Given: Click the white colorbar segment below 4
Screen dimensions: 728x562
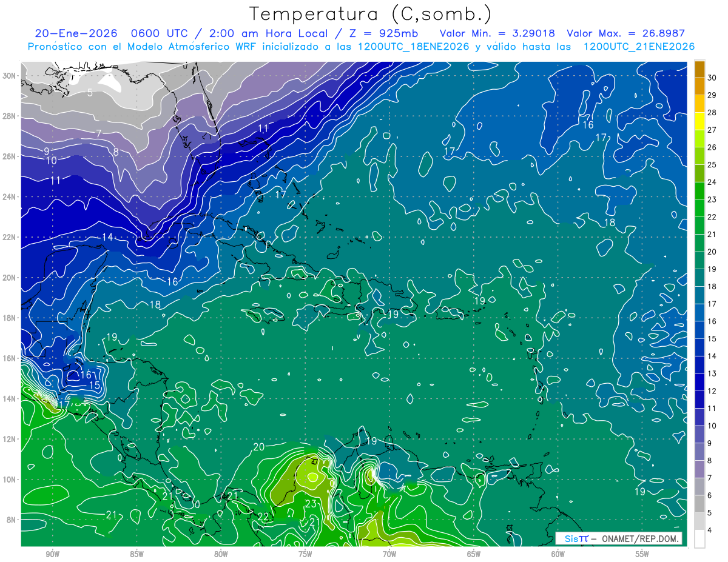Looking at the screenshot, I should 700,539.
